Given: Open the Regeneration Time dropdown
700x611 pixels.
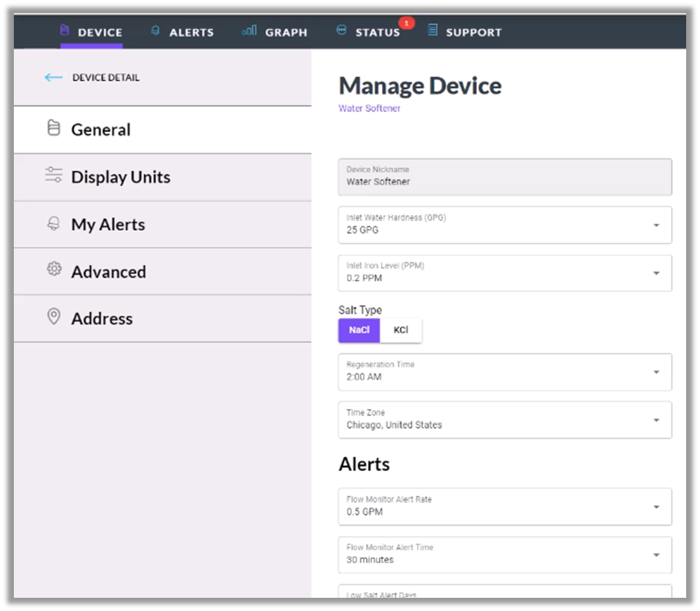Looking at the screenshot, I should (505, 371).
